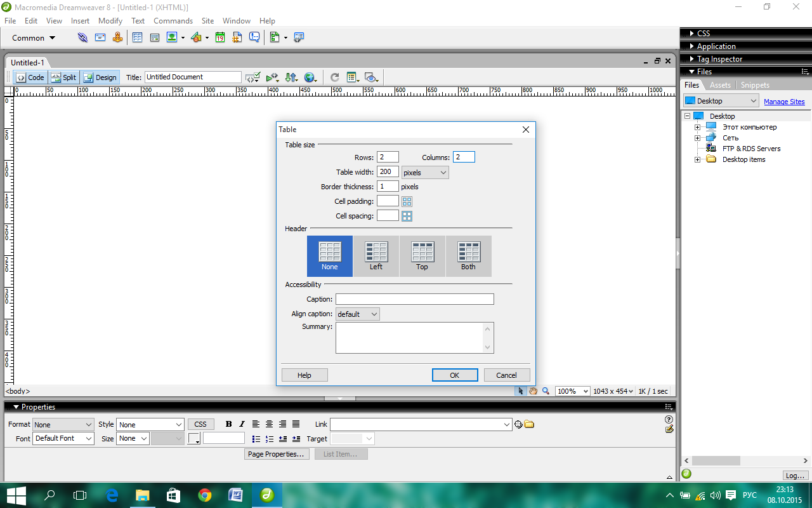Select None header option

pos(330,256)
